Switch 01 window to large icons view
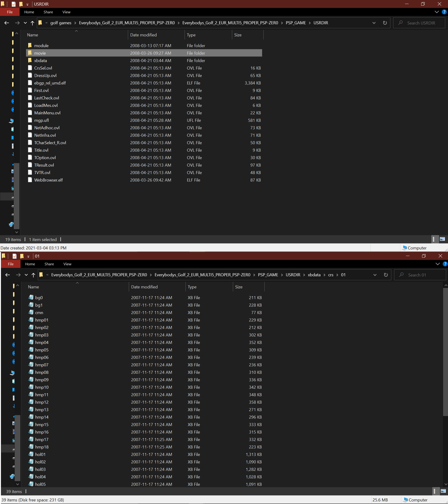Image resolution: width=448 pixels, height=504 pixels. [x=443, y=491]
